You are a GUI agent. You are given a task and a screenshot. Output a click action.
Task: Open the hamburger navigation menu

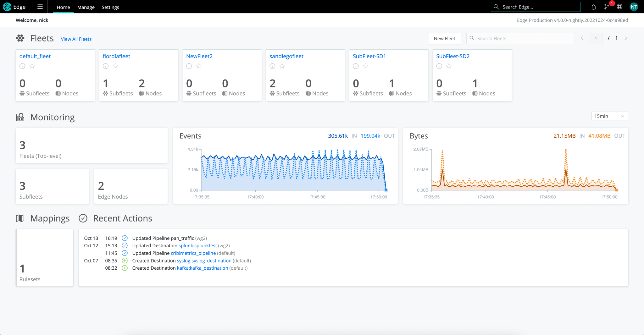click(40, 7)
